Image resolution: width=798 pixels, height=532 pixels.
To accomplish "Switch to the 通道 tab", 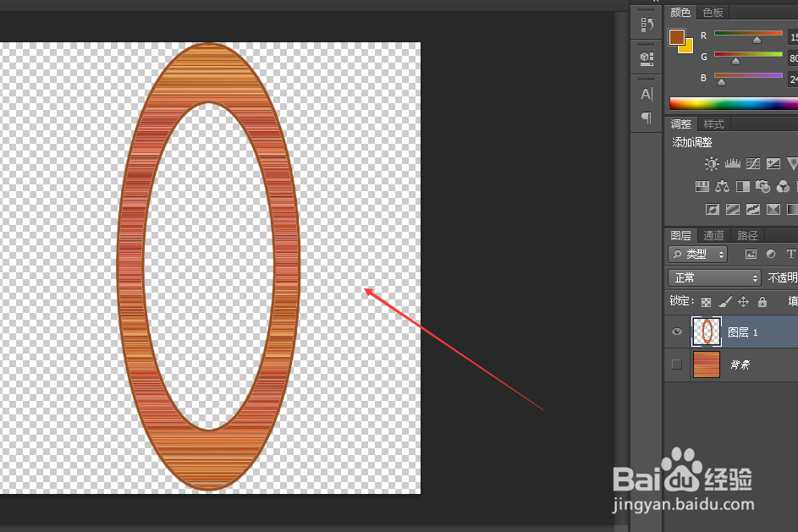I will click(x=713, y=235).
